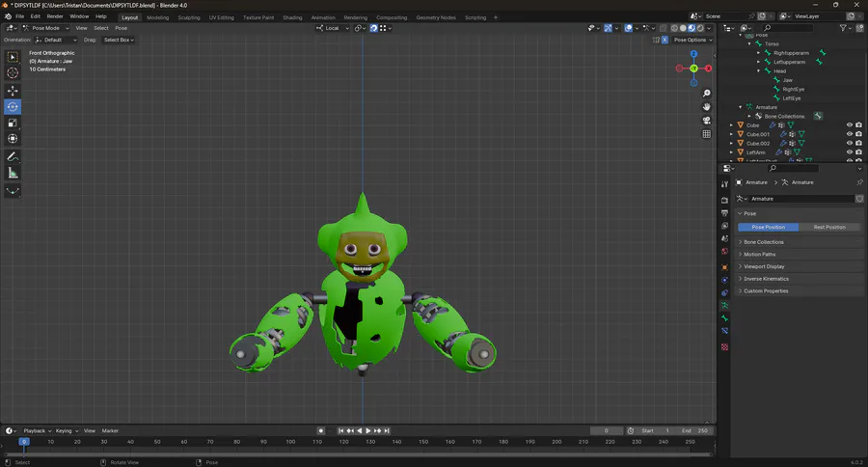Click the pan view hand icon
The image size is (868, 467).
pyautogui.click(x=706, y=107)
